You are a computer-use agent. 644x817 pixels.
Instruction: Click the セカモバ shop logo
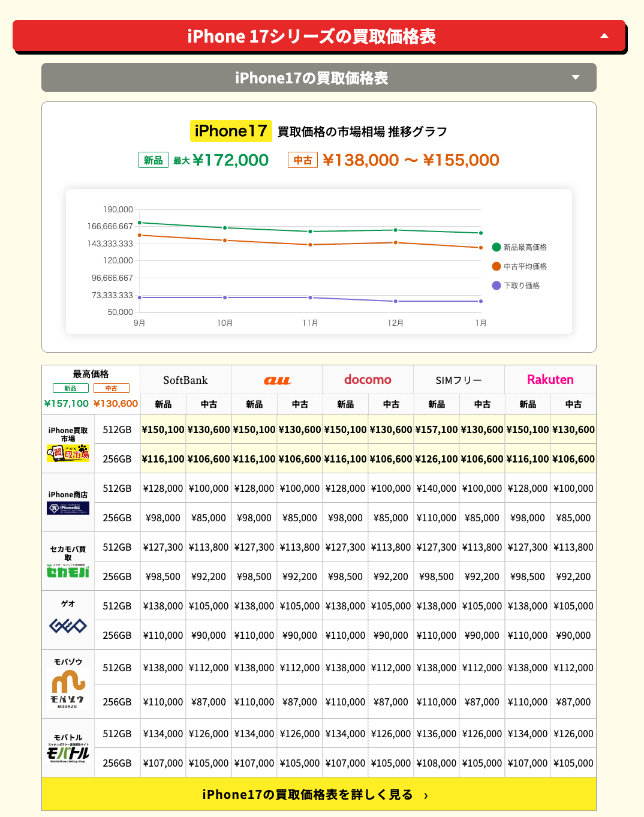(x=68, y=570)
